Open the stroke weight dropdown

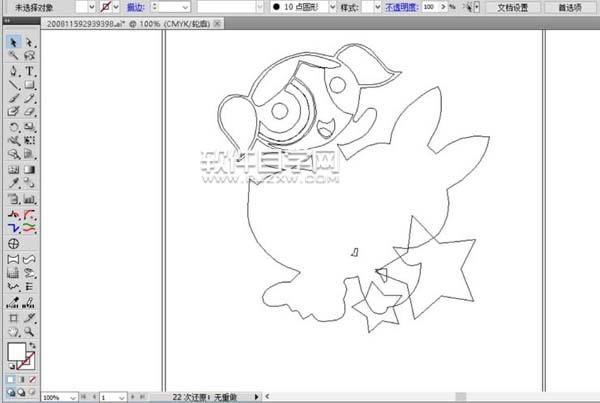185,7
